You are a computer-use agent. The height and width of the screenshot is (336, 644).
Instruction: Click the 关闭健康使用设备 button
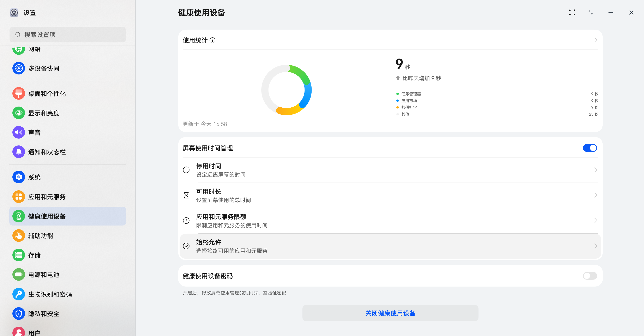[x=390, y=313]
